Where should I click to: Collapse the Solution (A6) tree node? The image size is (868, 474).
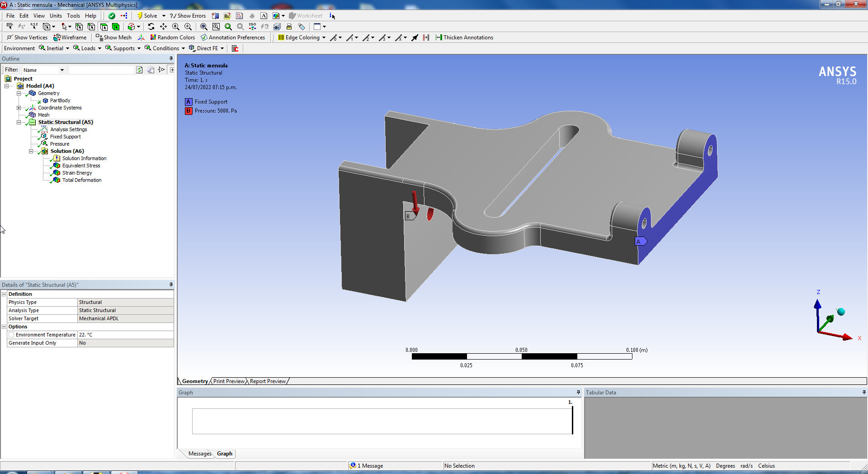(31, 151)
